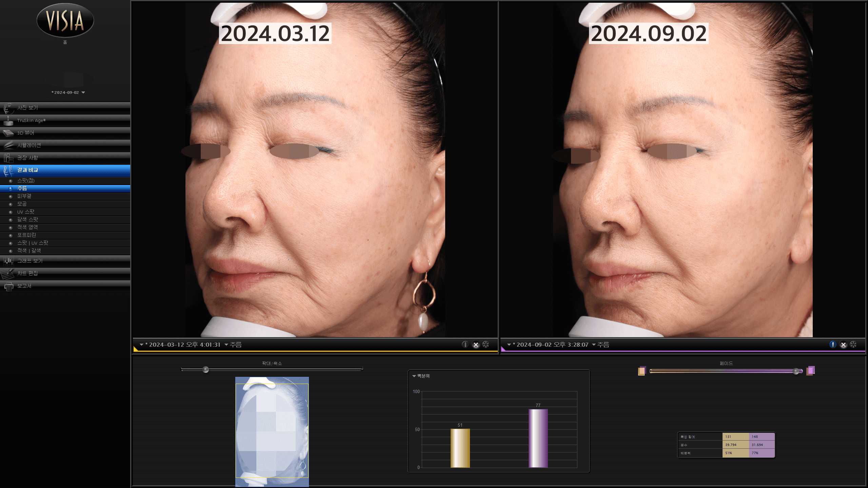Screen dimensions: 868x488
Task: Select the 갈색 스팟 brown spots option
Action: pos(65,220)
